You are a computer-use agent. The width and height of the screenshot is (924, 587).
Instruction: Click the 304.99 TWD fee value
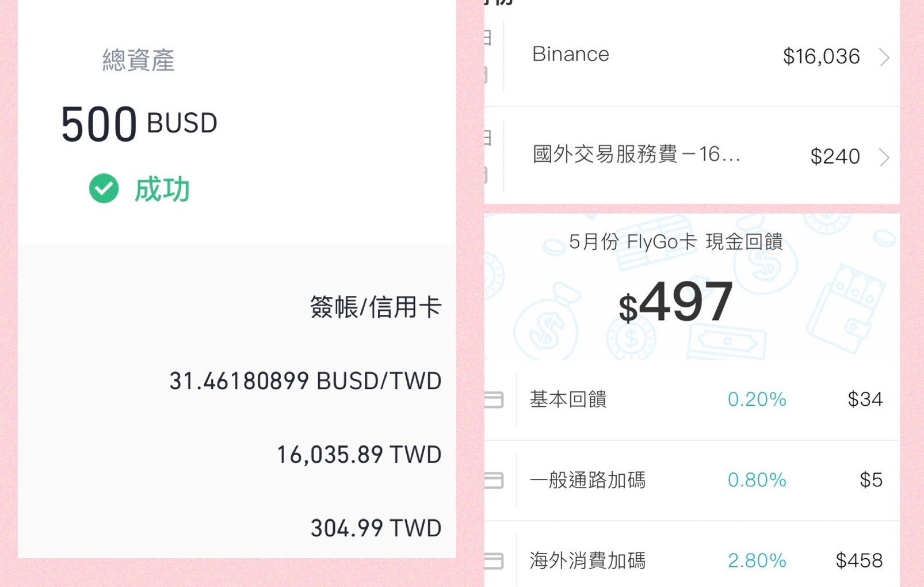tap(376, 528)
